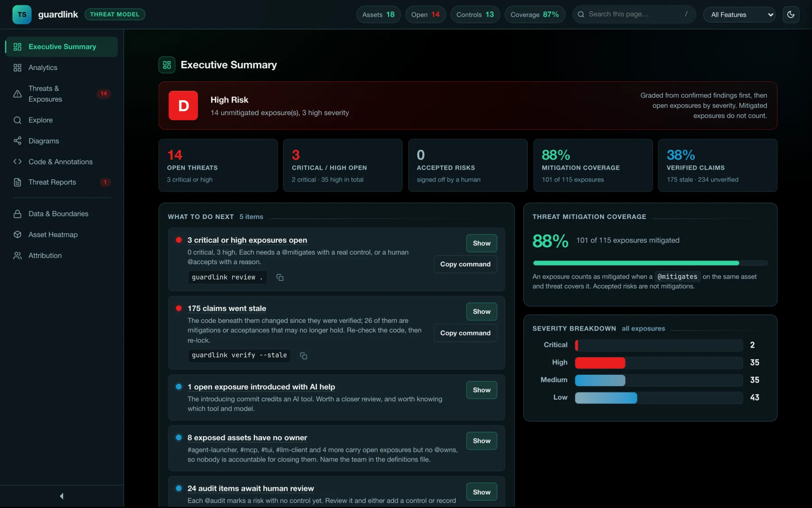Open Code & Annotations in sidebar
Viewport: 812px width, 508px height.
61,162
